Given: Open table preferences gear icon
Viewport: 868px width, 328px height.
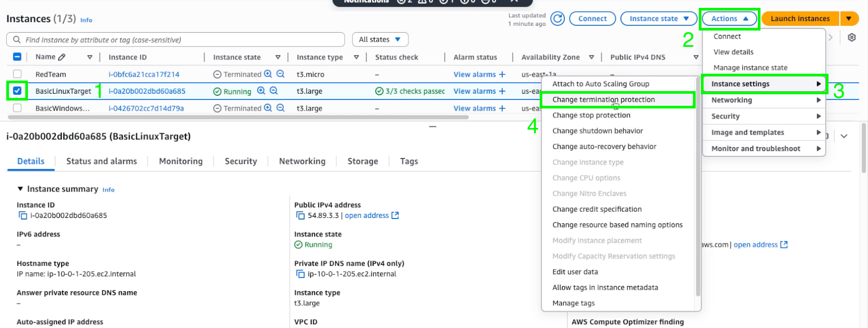Looking at the screenshot, I should (x=852, y=37).
